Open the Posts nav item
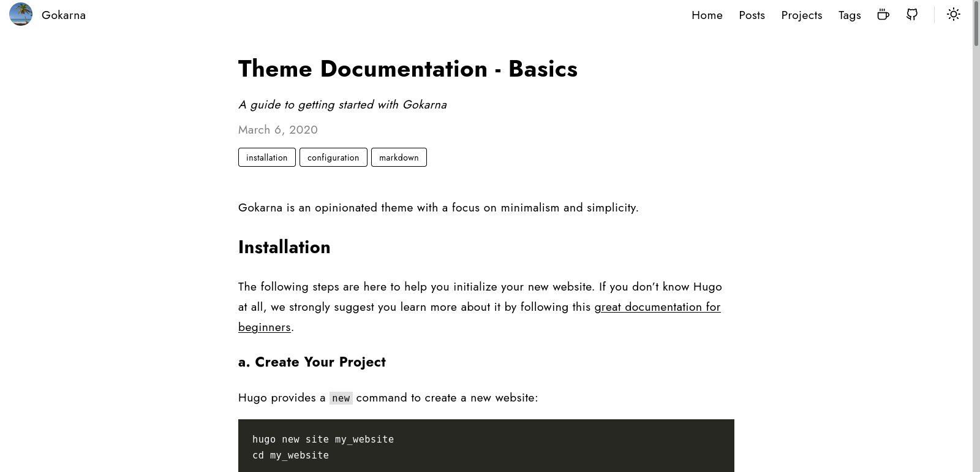Image resolution: width=980 pixels, height=472 pixels. (x=752, y=15)
